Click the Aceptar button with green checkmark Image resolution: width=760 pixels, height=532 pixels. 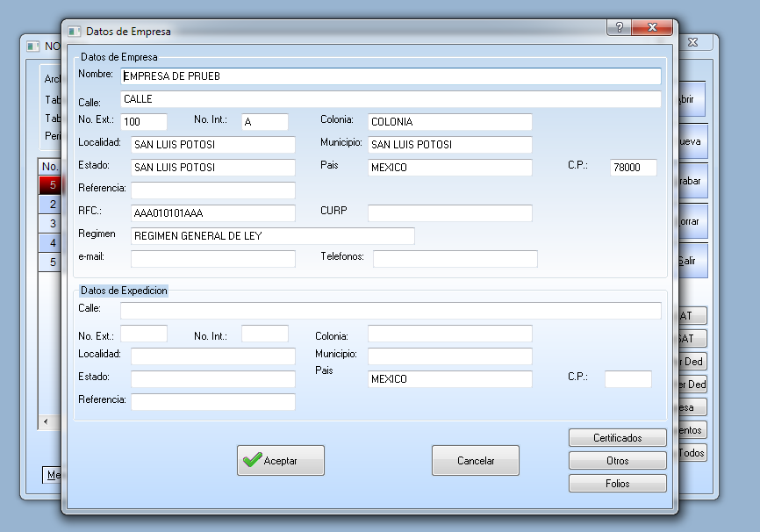pos(280,460)
